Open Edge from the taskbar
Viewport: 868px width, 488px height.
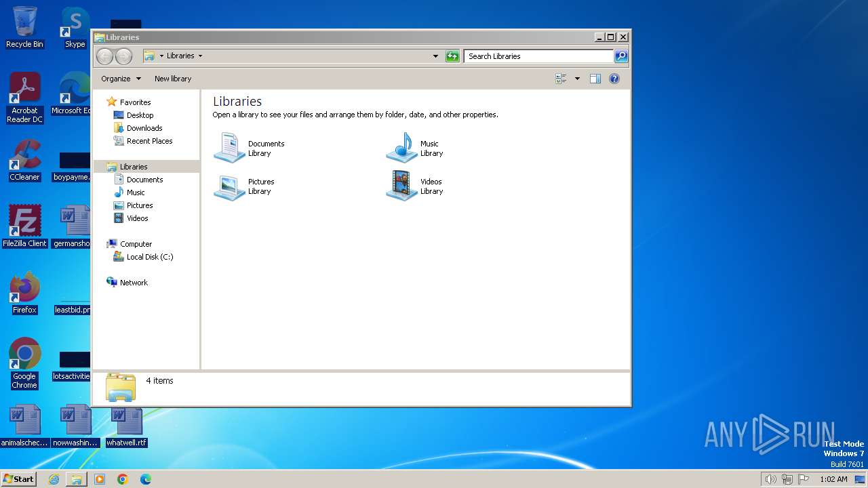point(146,479)
